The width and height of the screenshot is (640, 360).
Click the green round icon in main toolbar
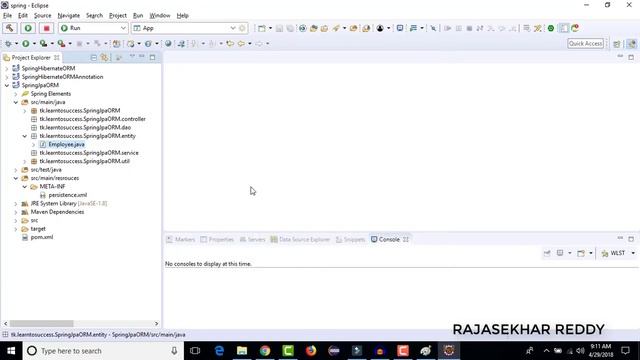tap(551, 28)
